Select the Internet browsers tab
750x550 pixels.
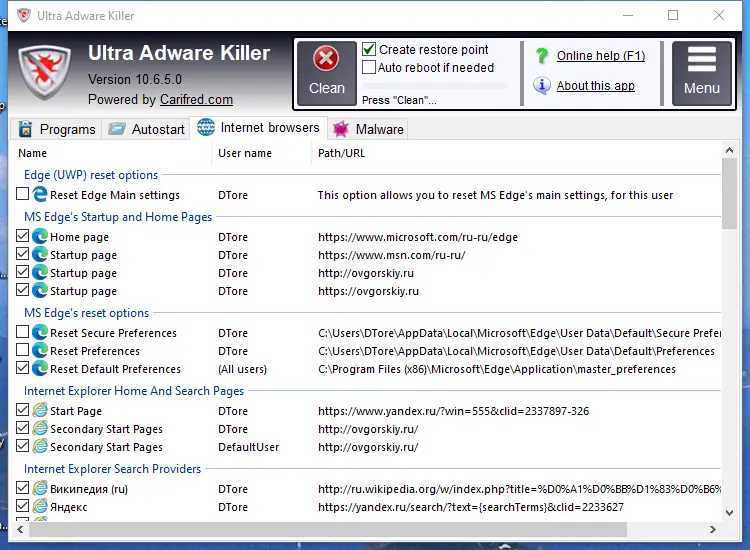(258, 128)
